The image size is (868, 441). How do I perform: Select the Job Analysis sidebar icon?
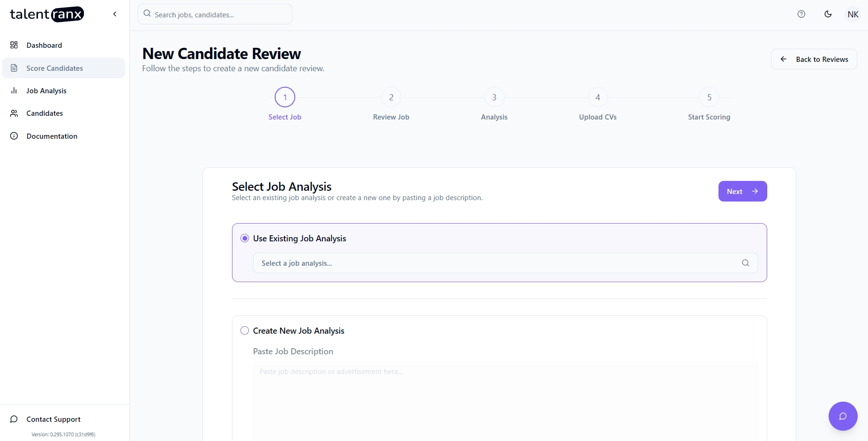[14, 90]
